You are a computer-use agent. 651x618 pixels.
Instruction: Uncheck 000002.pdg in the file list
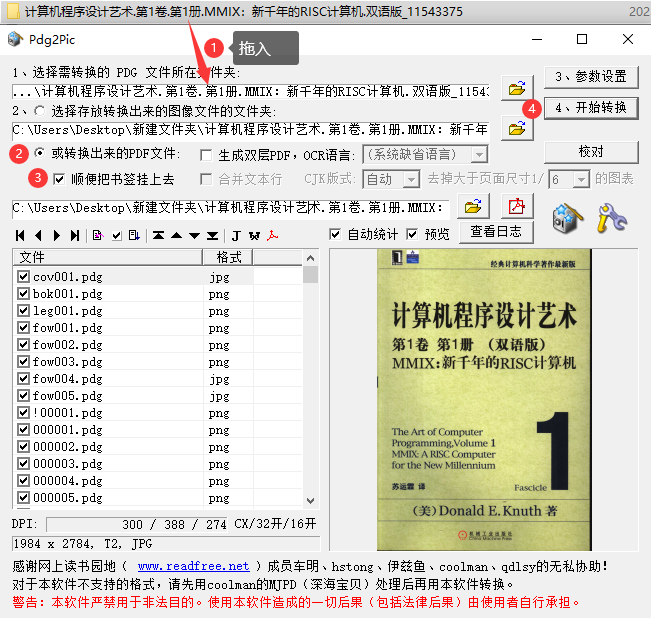click(23, 447)
